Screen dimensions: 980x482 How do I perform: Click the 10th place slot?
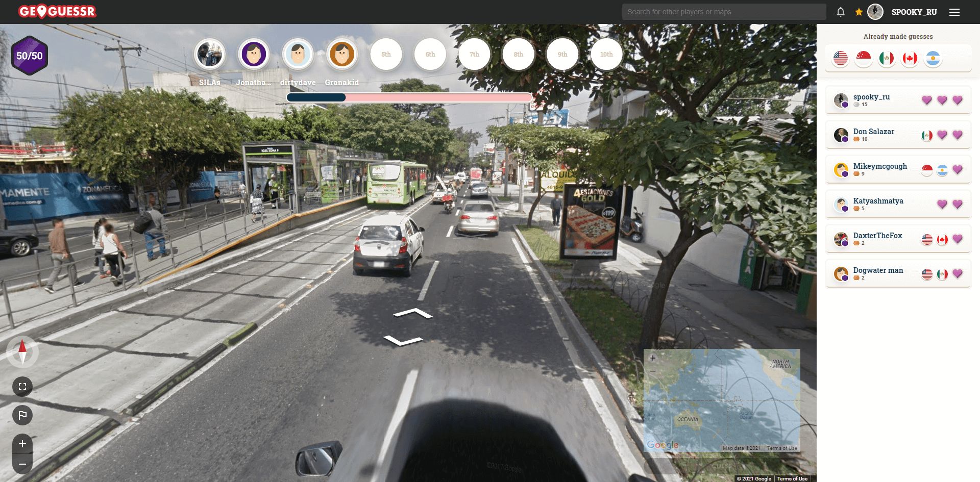click(x=606, y=55)
